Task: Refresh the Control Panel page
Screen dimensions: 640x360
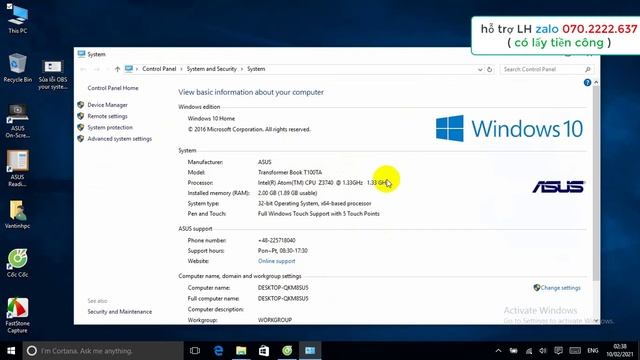Action: 489,69
